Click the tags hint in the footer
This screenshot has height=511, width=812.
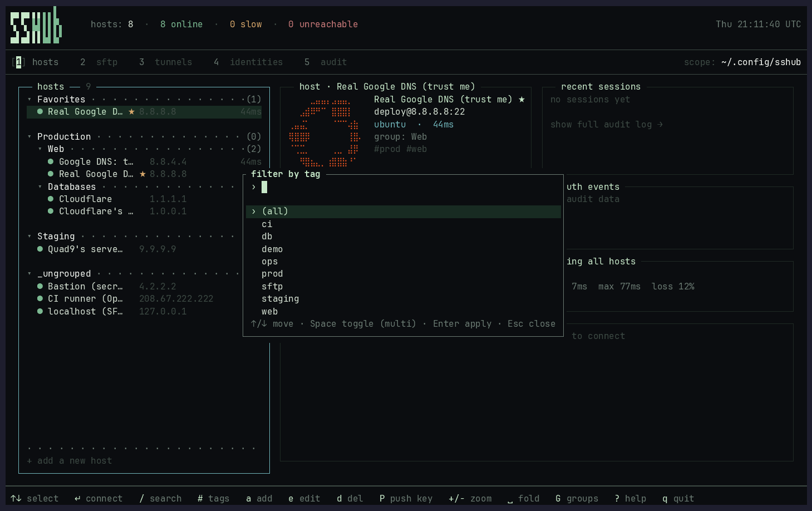click(214, 499)
